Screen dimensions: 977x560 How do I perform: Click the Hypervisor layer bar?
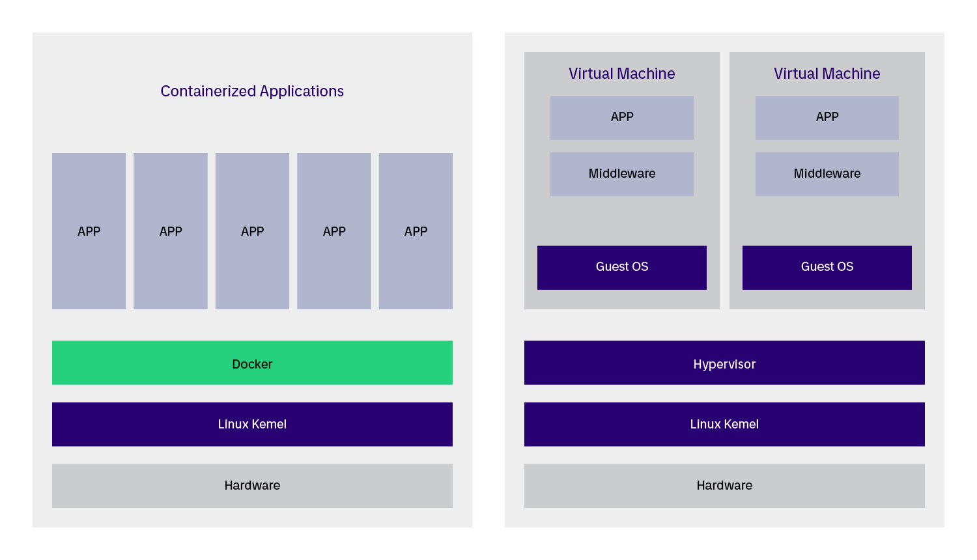[x=724, y=363]
